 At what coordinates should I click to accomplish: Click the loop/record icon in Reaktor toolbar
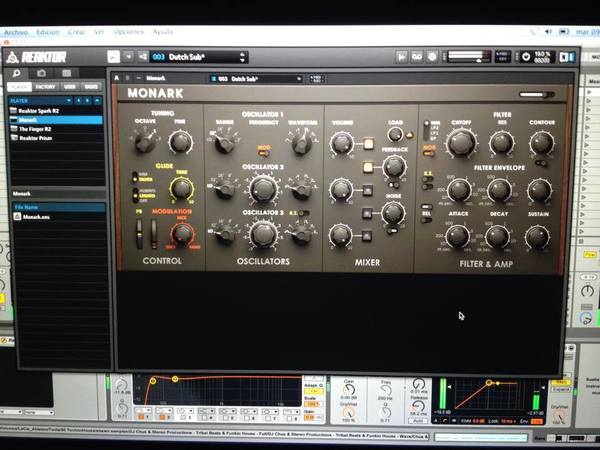coord(417,57)
